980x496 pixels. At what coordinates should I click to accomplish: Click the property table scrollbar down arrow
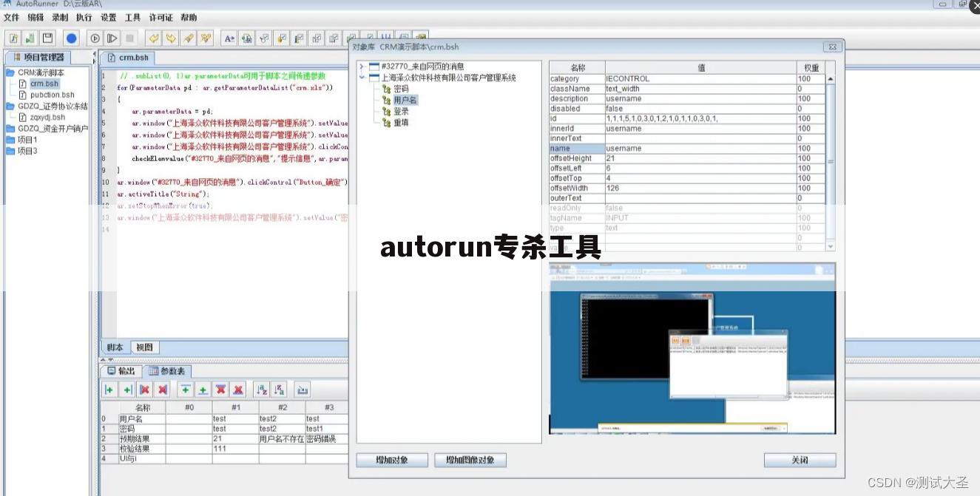[831, 246]
